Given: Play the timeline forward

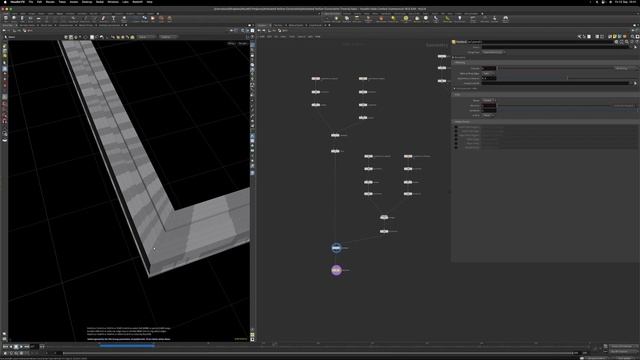Looking at the screenshot, I should coord(21,347).
